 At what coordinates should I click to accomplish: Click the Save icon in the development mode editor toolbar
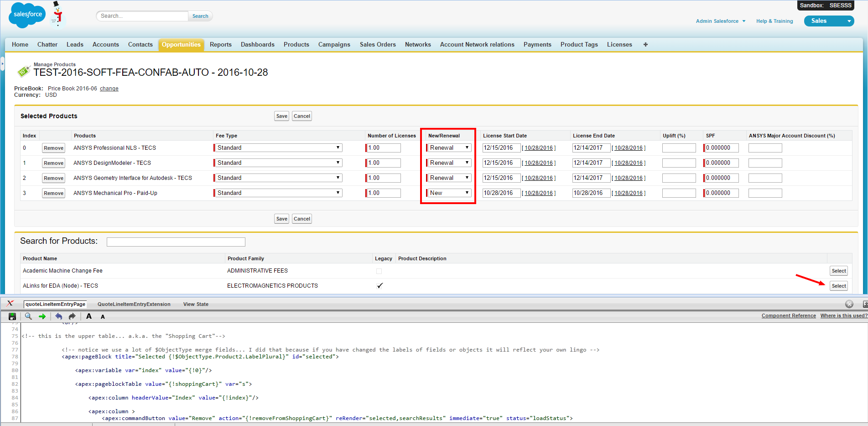(12, 316)
